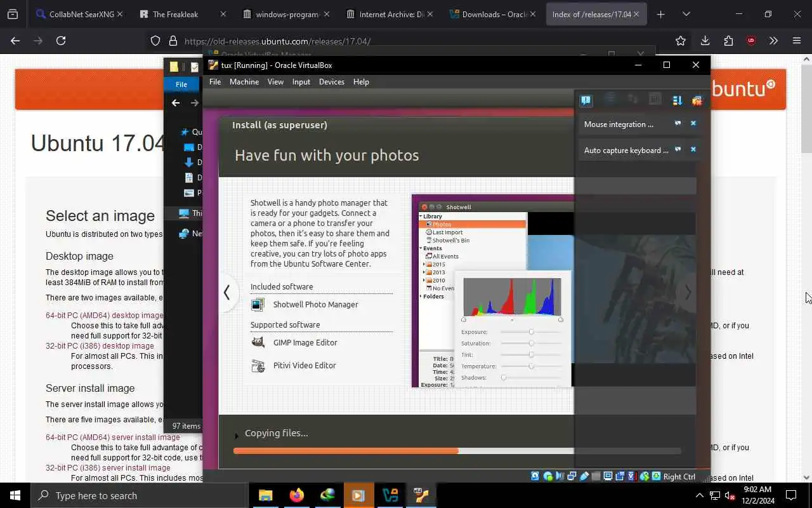Open VirtualBox Help menu
The image size is (812, 508).
(x=361, y=81)
